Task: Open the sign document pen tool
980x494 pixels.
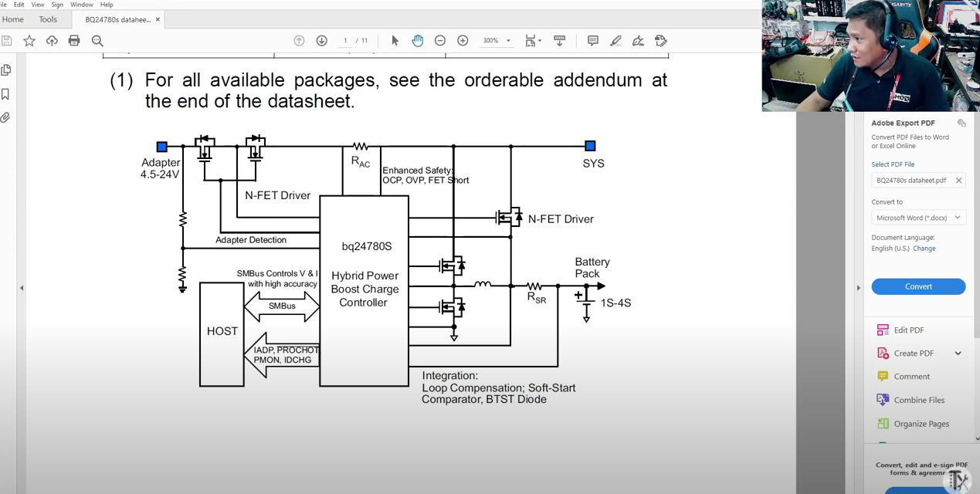Action: (638, 41)
